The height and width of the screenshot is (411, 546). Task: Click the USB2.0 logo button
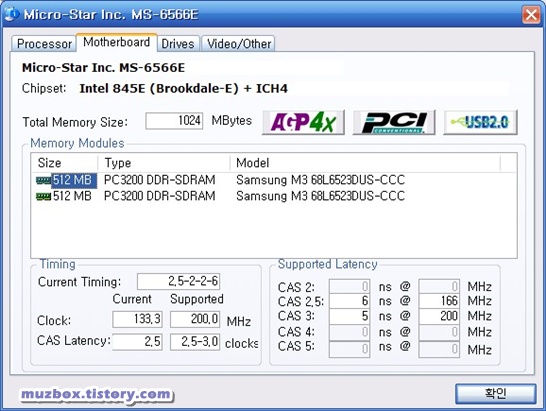pyautogui.click(x=480, y=122)
